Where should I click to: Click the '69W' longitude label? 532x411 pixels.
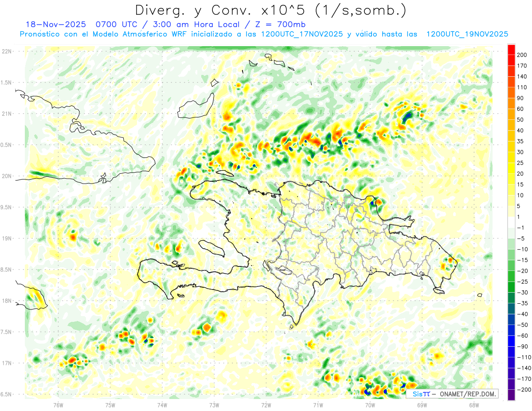coord(422,405)
